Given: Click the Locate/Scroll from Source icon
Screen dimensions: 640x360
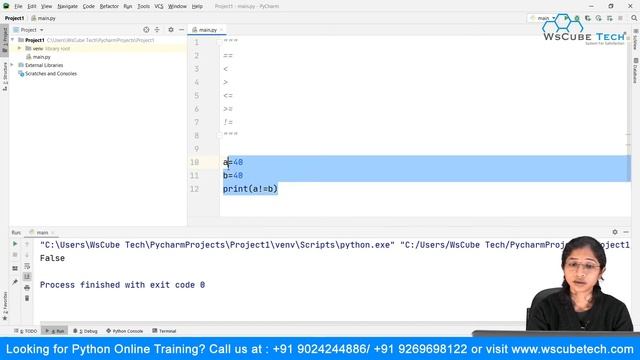Looking at the screenshot, I should (x=146, y=30).
